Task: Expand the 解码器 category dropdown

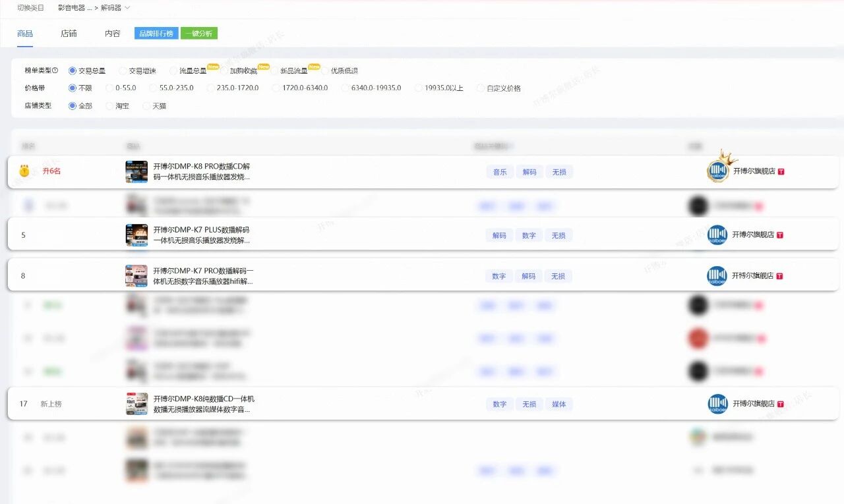Action: pos(115,8)
